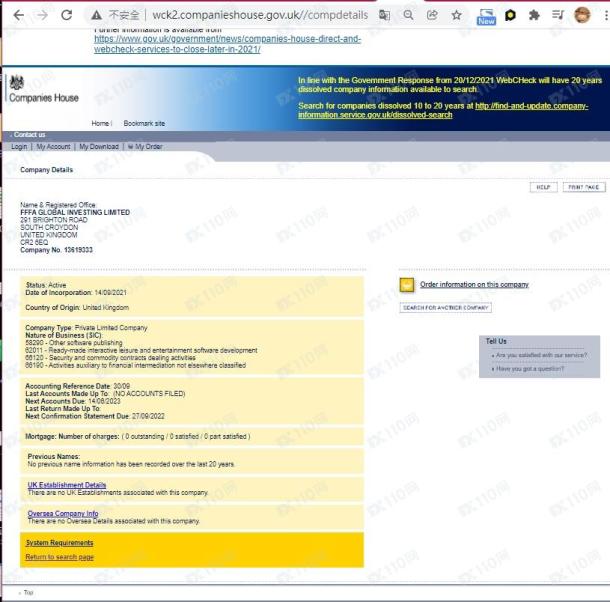Open UK Establishment Details link
The image size is (610, 602).
coord(67,485)
